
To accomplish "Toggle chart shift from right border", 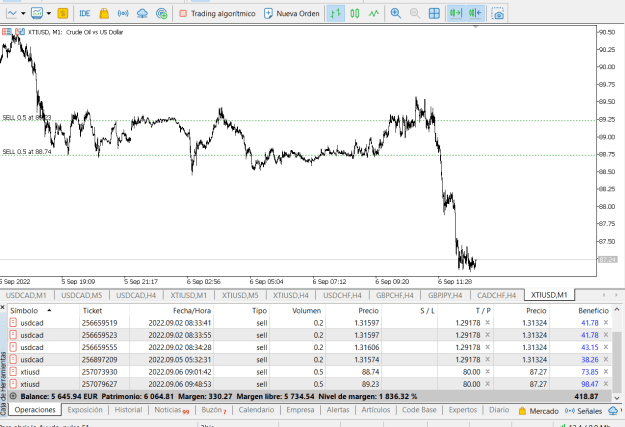I will click(x=475, y=14).
